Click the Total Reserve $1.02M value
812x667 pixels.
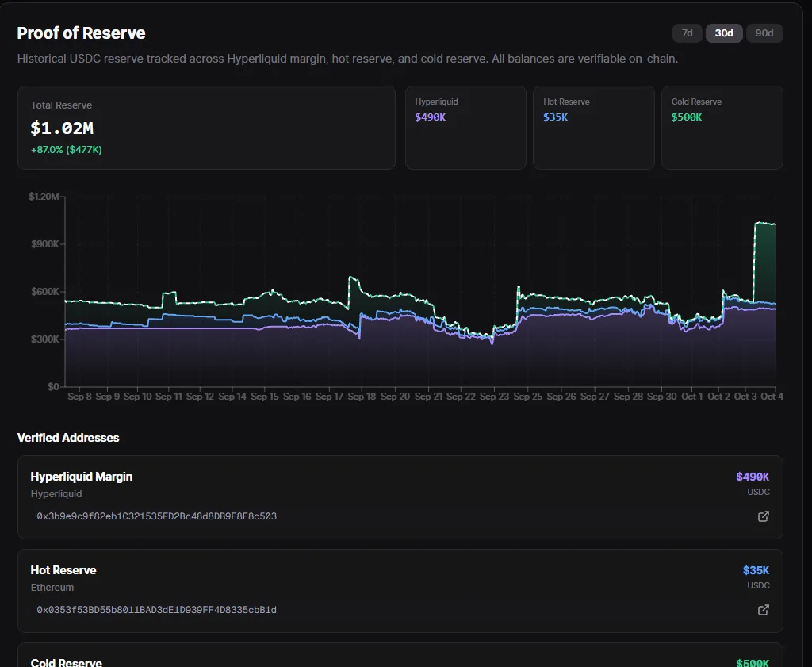(x=62, y=128)
